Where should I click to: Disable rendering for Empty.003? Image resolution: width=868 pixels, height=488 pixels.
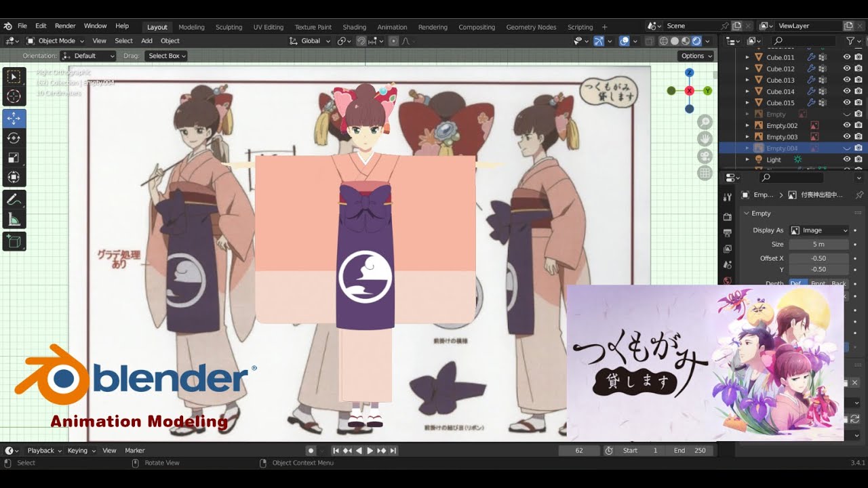click(859, 137)
